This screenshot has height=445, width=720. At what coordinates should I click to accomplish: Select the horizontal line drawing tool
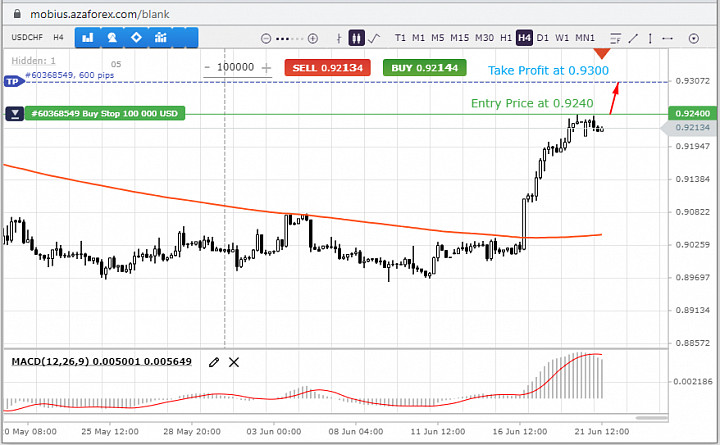668,38
